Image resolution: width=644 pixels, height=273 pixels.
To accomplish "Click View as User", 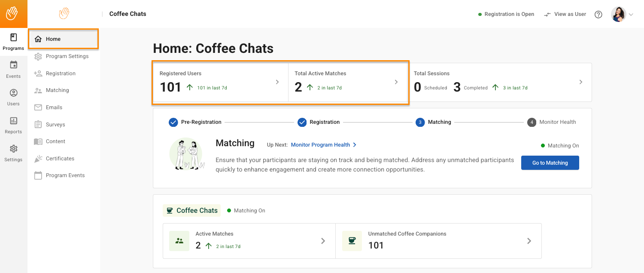I will coord(565,14).
